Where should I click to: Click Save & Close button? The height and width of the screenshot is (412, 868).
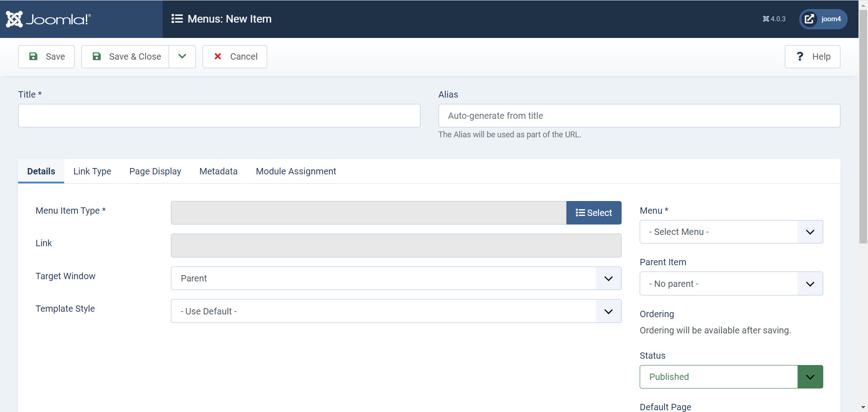pyautogui.click(x=126, y=56)
